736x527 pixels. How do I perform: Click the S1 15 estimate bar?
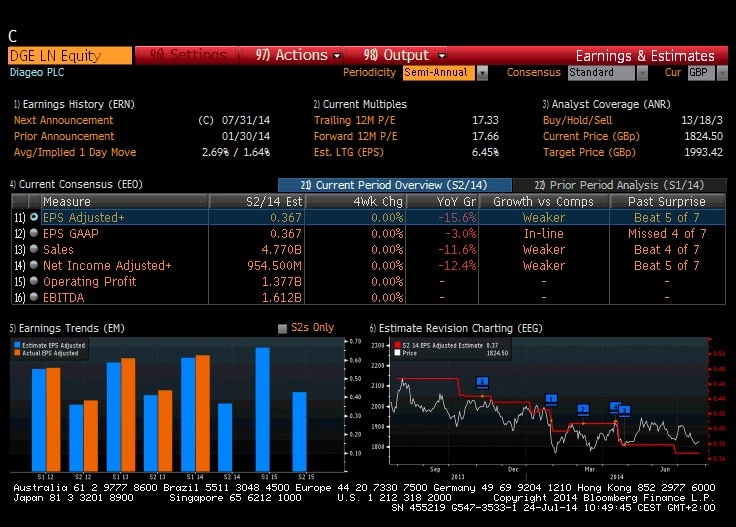tap(262, 409)
